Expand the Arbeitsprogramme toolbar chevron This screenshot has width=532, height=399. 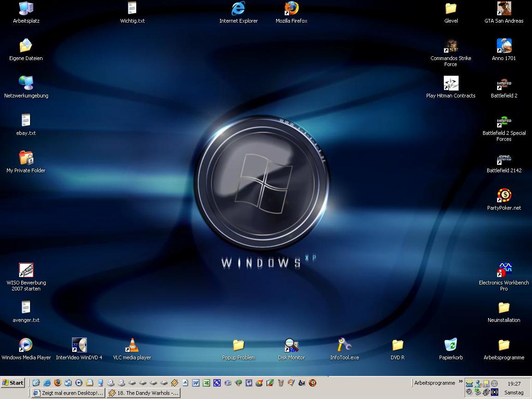460,381
